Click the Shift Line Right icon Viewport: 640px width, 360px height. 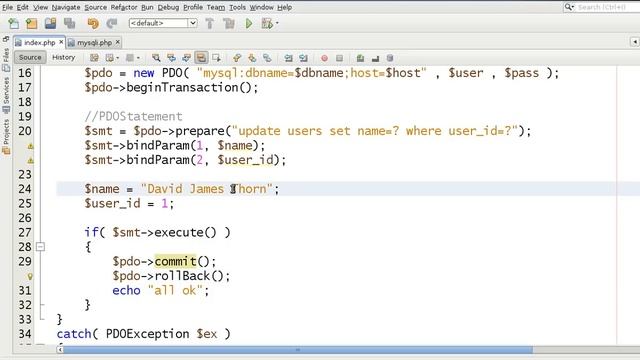pos(303,58)
